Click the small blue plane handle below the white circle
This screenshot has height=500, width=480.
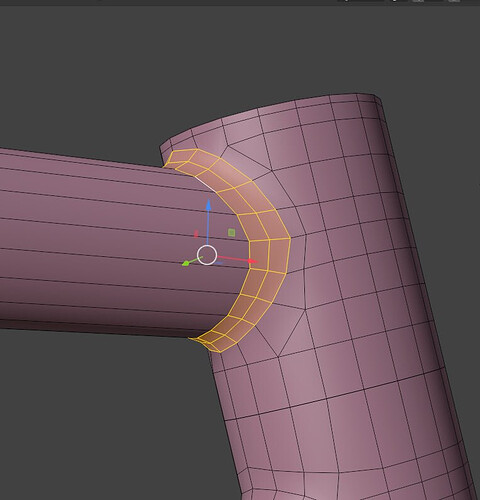[x=218, y=263]
